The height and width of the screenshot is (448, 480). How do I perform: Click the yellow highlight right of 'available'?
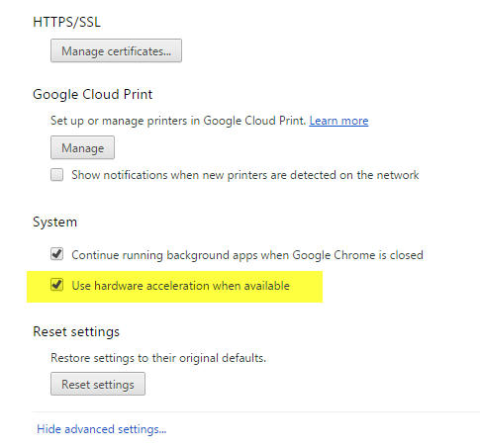[x=306, y=286]
